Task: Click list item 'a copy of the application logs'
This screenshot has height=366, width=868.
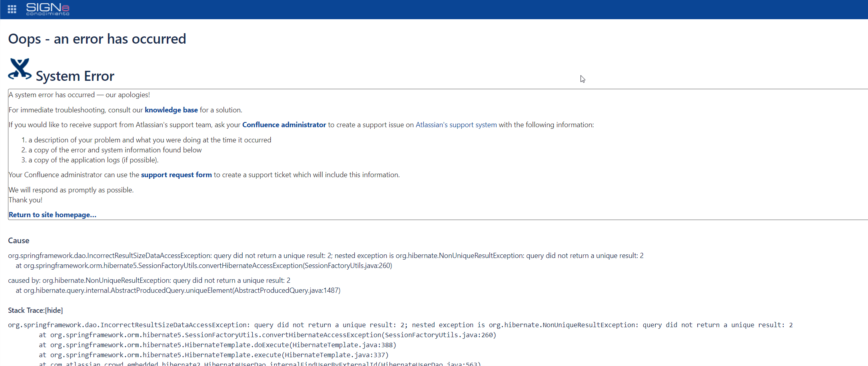Action: point(94,160)
